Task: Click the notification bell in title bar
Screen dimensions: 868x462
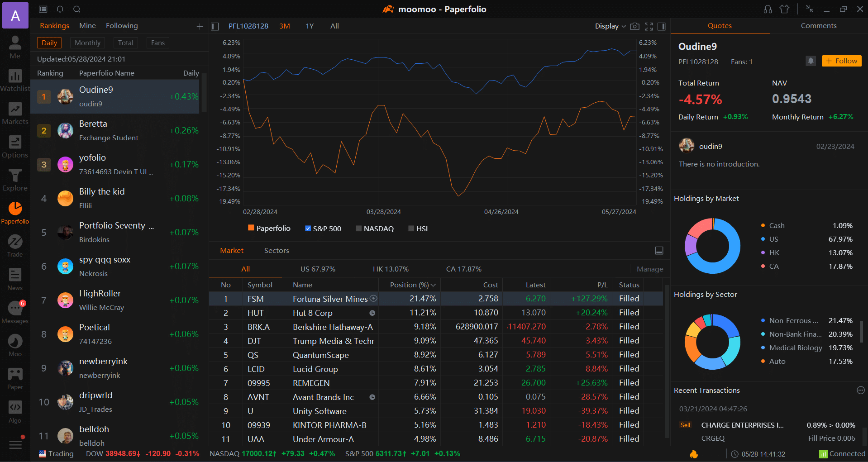Action: [60, 9]
